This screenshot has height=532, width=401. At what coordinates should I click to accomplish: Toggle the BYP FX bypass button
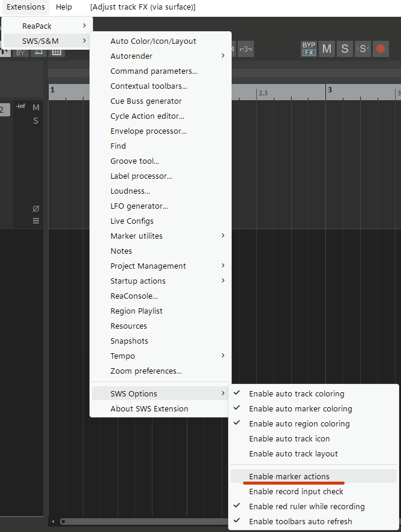309,49
